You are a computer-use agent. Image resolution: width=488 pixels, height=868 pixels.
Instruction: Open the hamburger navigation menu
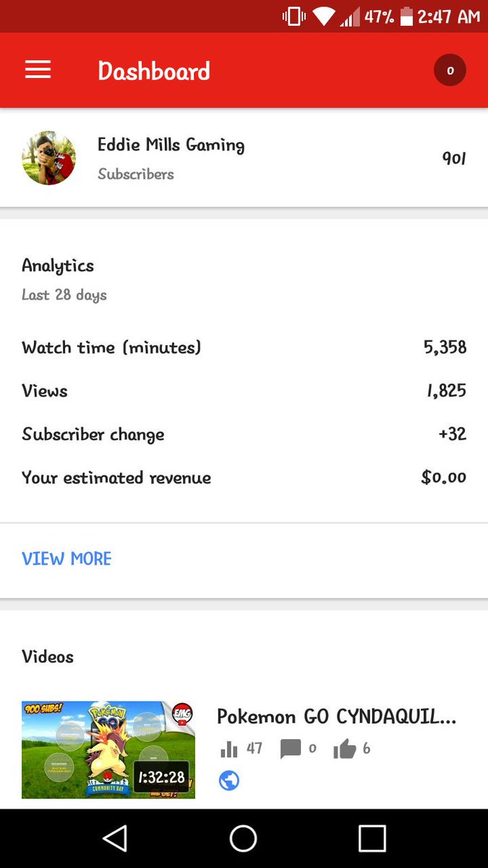pyautogui.click(x=38, y=69)
